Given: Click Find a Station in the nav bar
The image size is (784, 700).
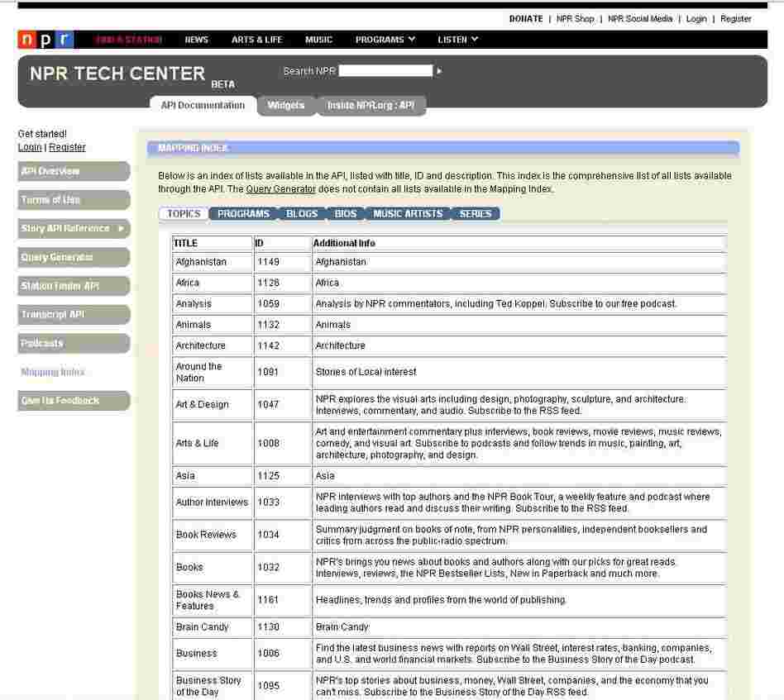Looking at the screenshot, I should tap(128, 40).
